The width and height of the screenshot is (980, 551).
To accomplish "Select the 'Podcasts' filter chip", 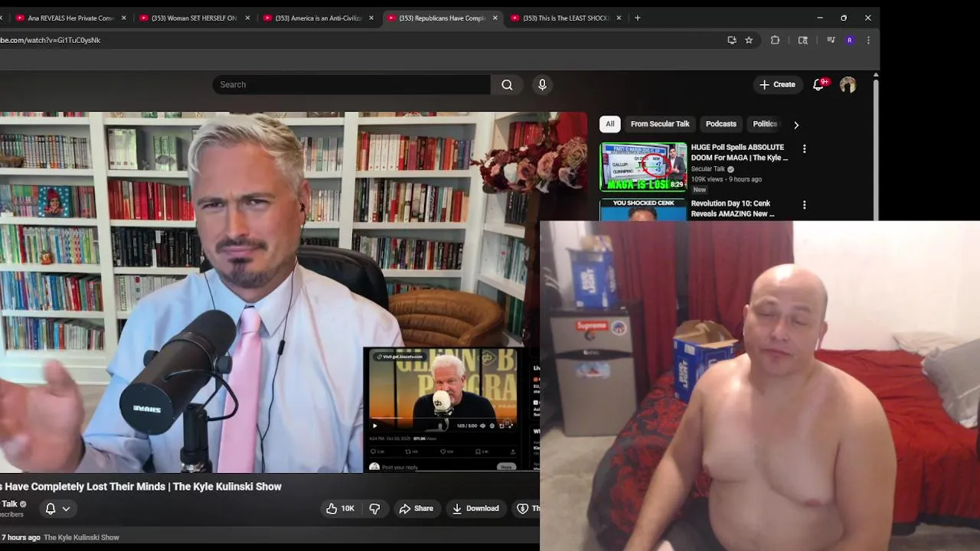I will coord(720,124).
